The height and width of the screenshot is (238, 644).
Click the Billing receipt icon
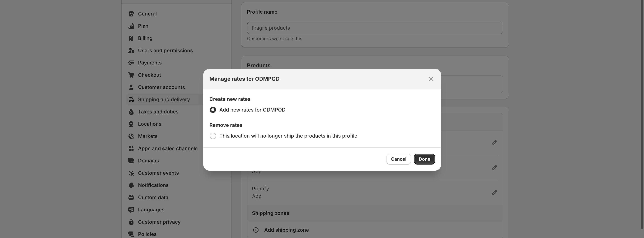click(131, 38)
